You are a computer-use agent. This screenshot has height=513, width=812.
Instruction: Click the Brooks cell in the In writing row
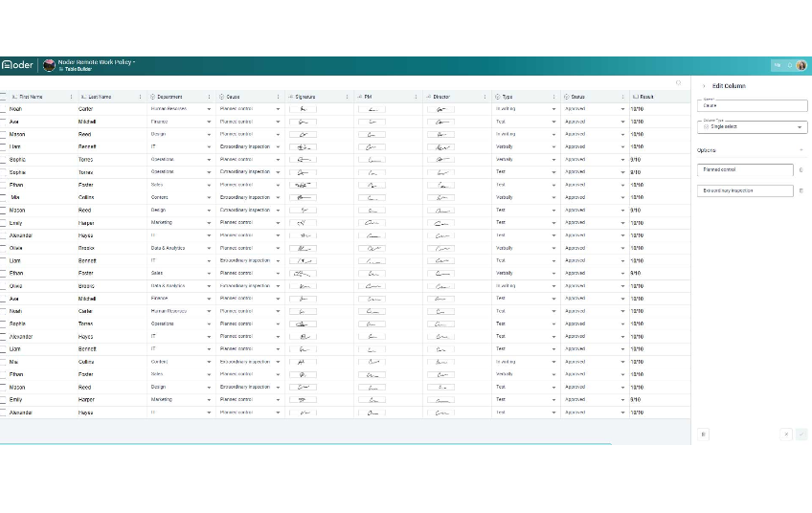coord(86,286)
